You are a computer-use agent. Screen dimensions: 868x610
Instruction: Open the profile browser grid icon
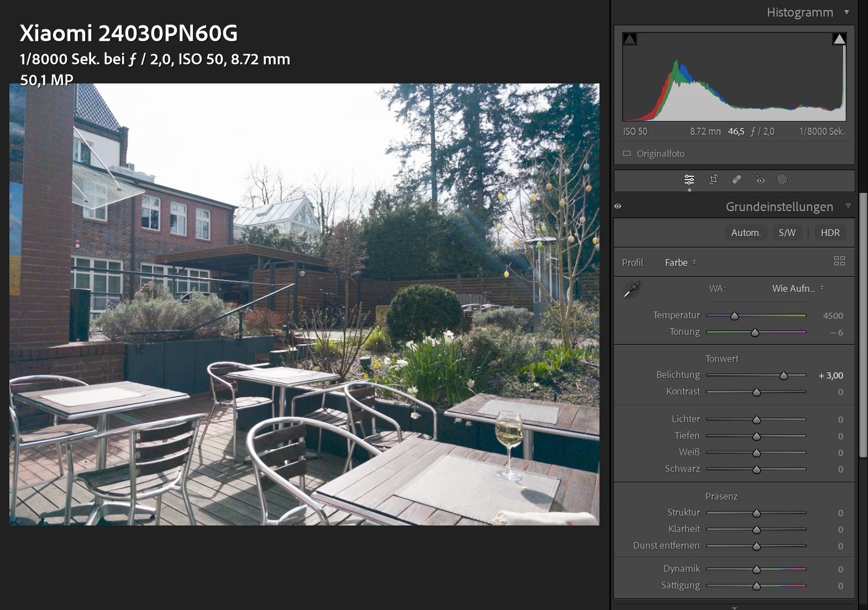(839, 261)
